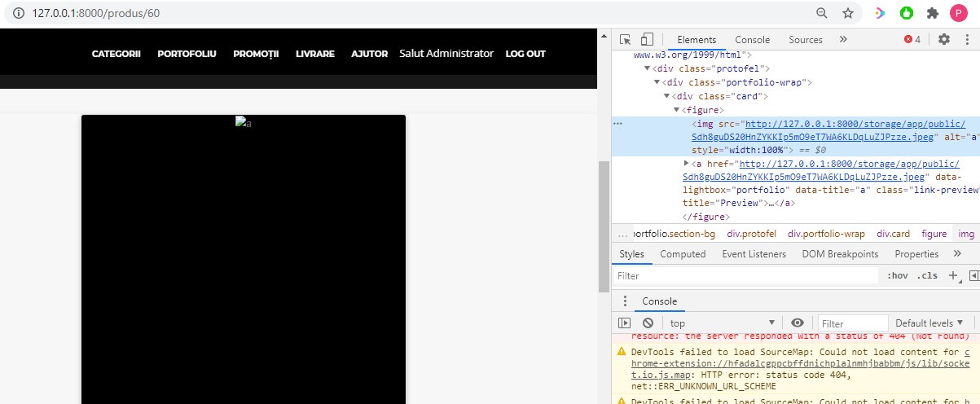The height and width of the screenshot is (404, 980).
Task: Toggle the computed styles sidebar icon
Action: (973, 275)
